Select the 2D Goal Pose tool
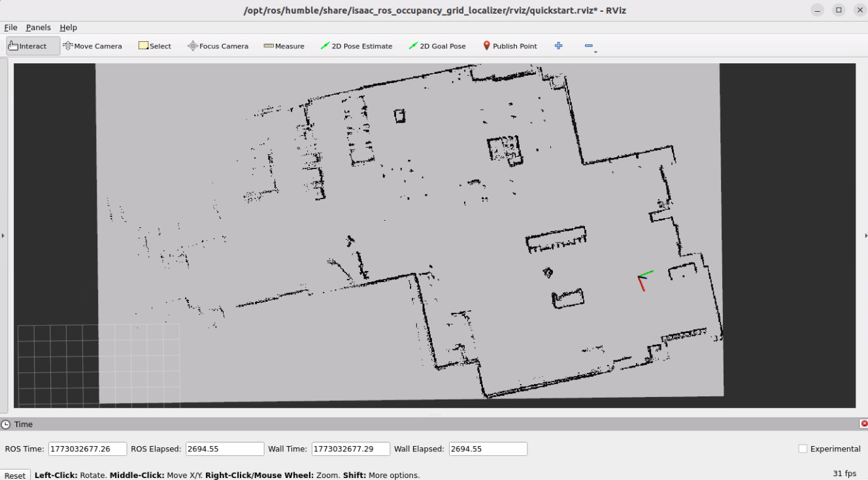 point(437,46)
